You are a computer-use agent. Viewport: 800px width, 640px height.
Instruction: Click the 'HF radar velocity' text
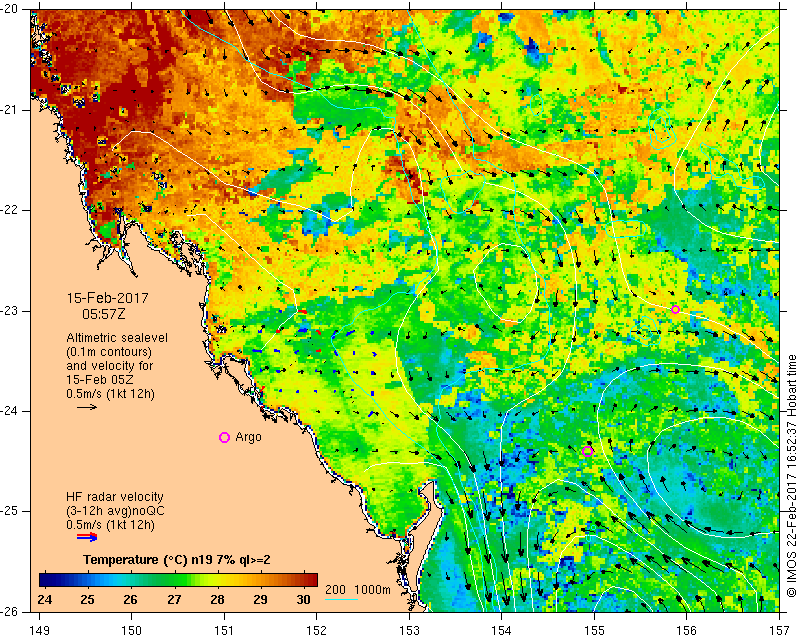[x=115, y=497]
